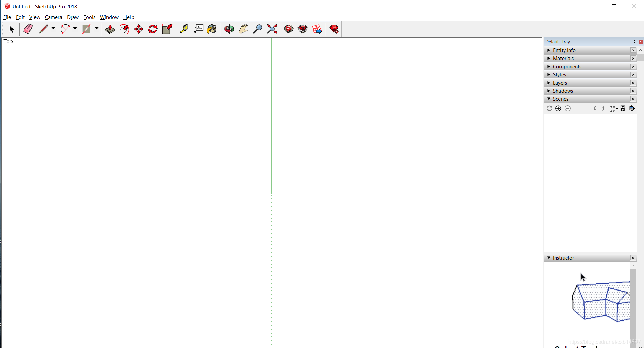Select the Line pencil tool
This screenshot has height=348, width=644.
pos(43,29)
